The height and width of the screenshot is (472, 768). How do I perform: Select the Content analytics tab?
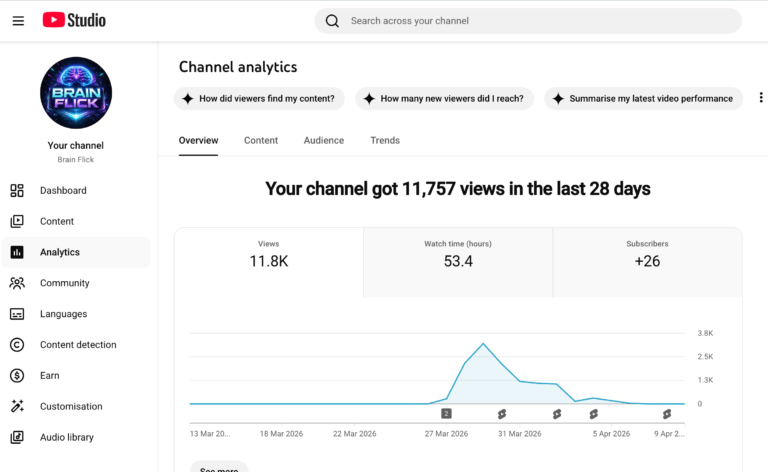(261, 141)
